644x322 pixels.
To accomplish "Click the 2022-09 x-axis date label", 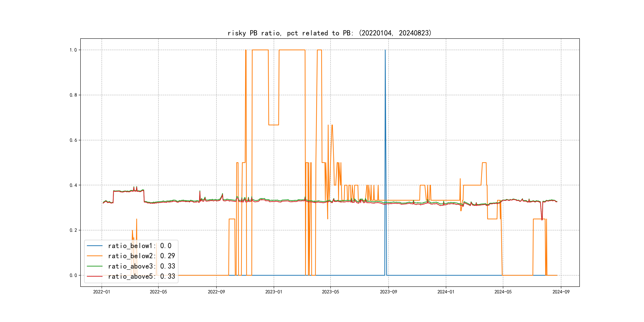I will pos(216,292).
